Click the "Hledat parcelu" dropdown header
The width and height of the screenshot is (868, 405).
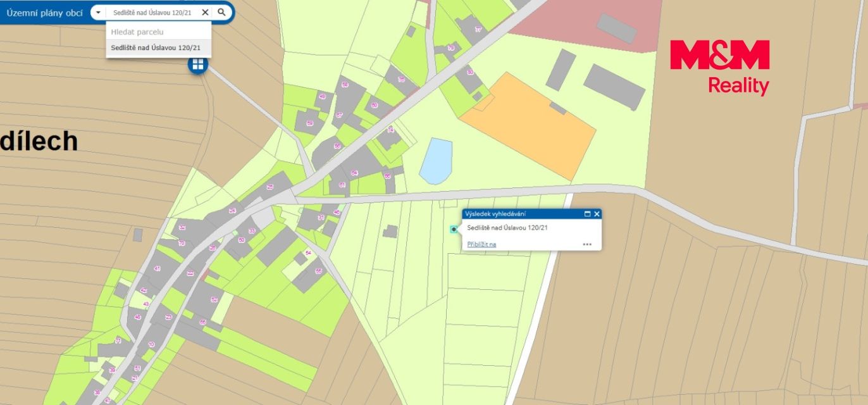point(159,31)
